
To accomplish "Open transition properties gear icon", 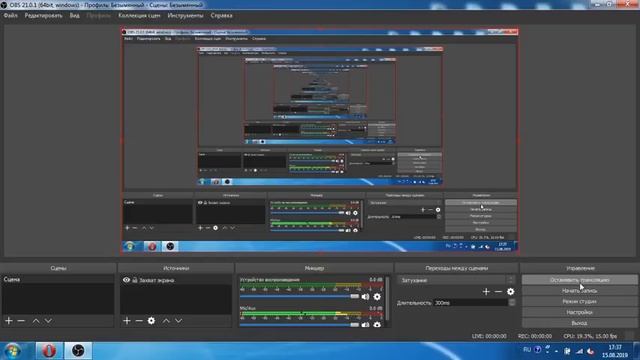I will pos(510,291).
